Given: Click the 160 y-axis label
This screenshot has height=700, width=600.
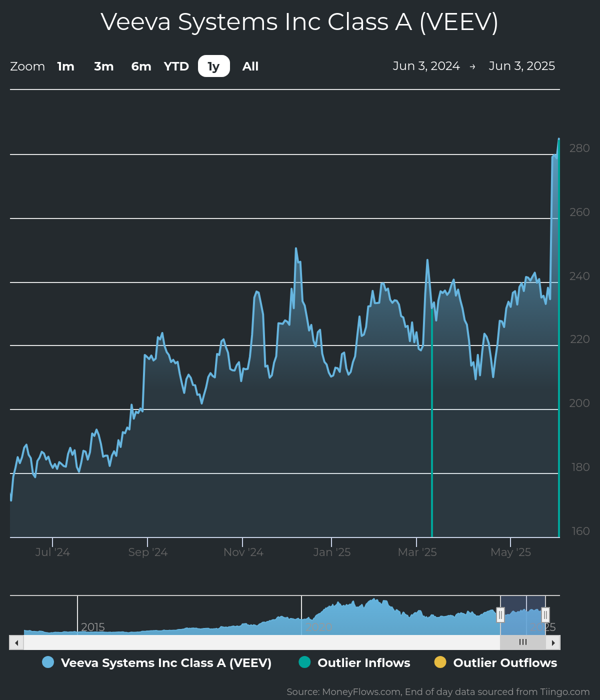Looking at the screenshot, I should (x=580, y=531).
